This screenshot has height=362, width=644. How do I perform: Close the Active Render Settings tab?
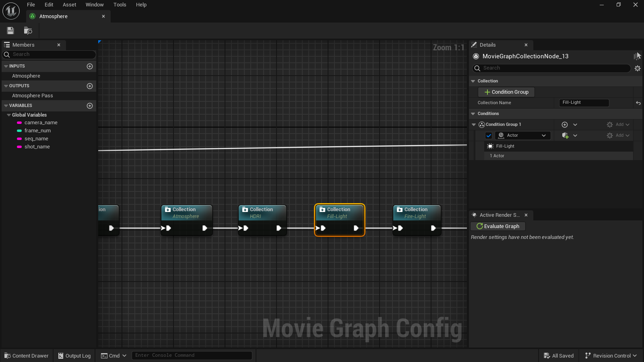(x=526, y=215)
